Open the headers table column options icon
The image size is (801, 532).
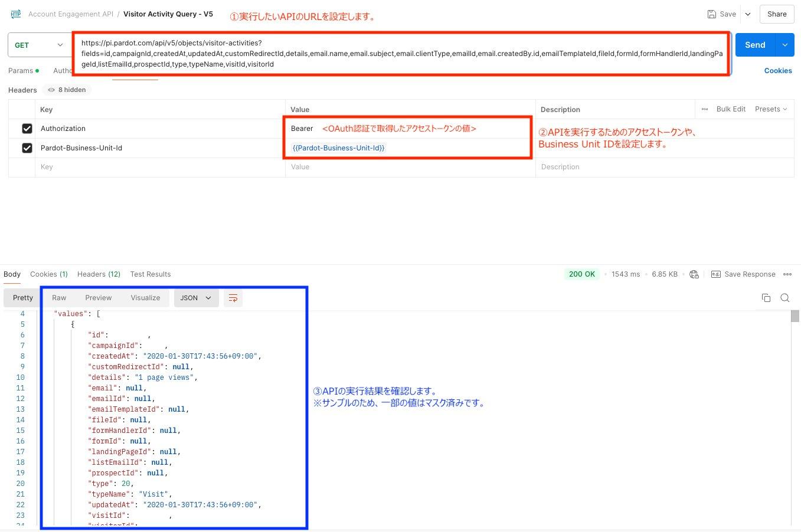tap(705, 109)
